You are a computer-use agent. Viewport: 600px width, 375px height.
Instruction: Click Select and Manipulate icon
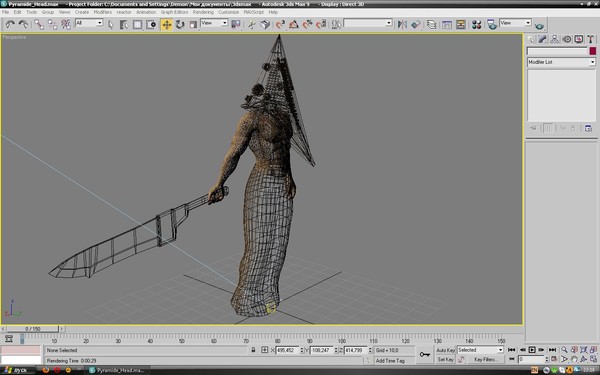[251, 24]
